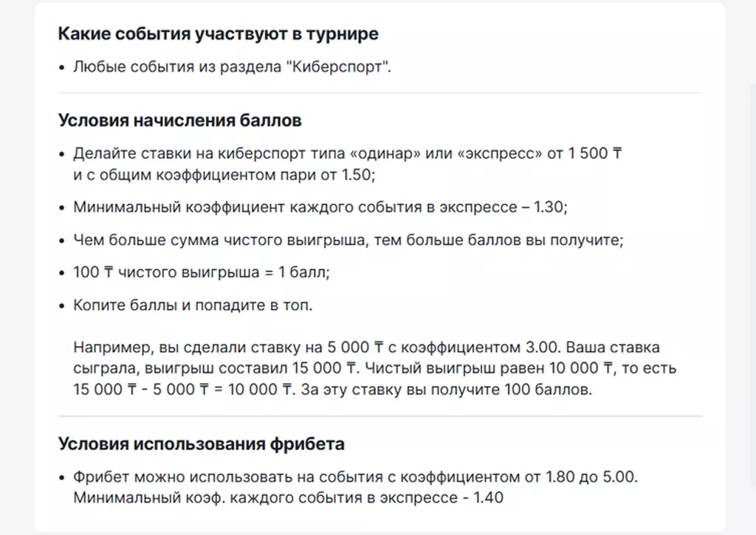This screenshot has height=535, width=756.
Task: Click the bullet "Фрибет можно использовать на события"
Action: (x=355, y=477)
